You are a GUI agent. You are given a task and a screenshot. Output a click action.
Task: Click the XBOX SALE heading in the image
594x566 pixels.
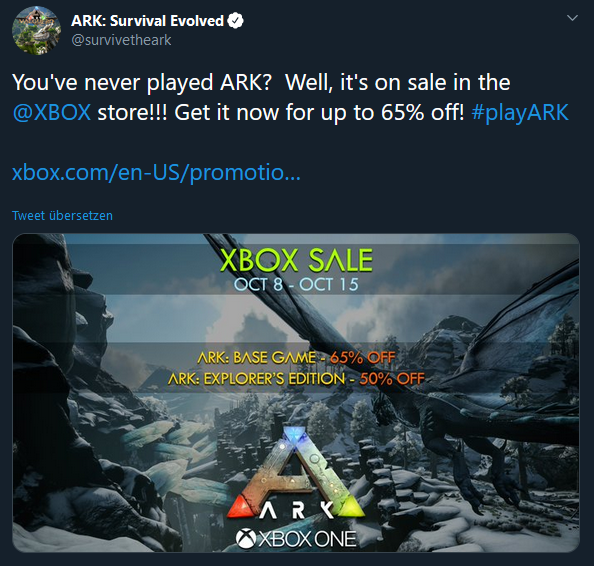tap(296, 260)
